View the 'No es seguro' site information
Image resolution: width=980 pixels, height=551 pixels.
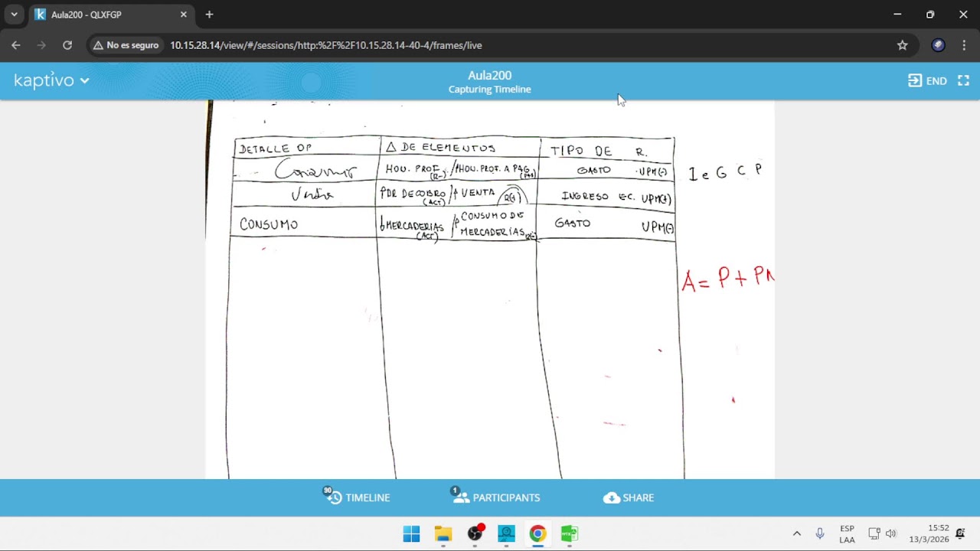click(x=126, y=45)
